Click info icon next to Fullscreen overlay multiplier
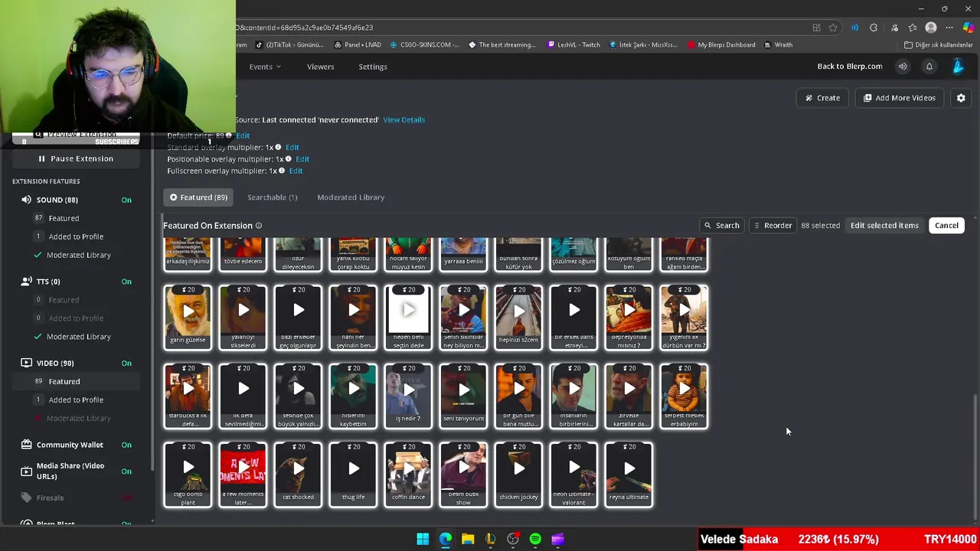This screenshot has width=980, height=551. tap(282, 171)
